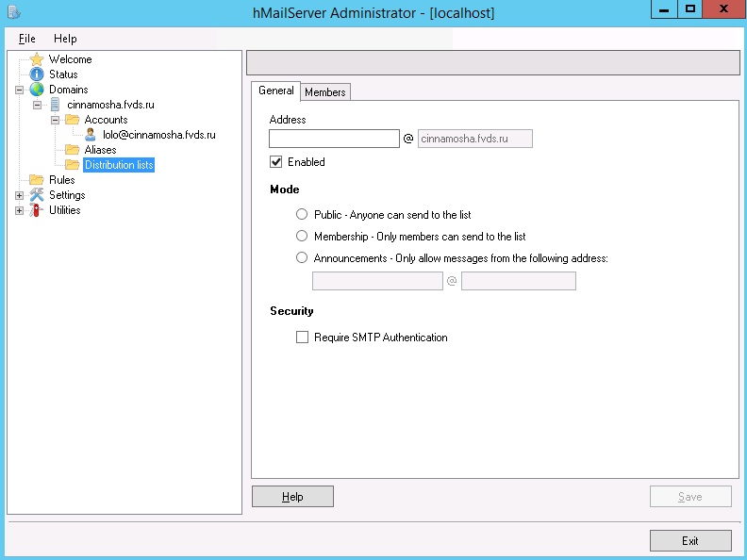Expand the Utilities tree node
This screenshot has width=747, height=560.
point(19,210)
